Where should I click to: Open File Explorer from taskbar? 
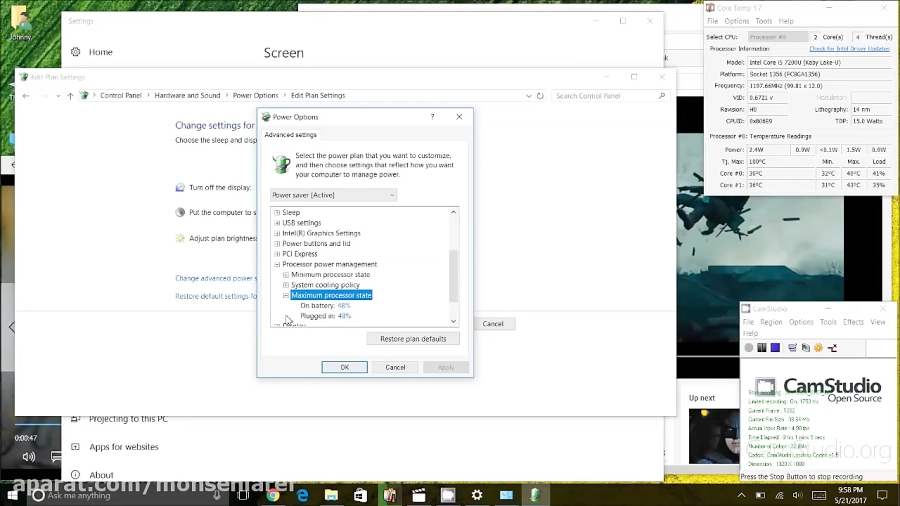point(331,495)
